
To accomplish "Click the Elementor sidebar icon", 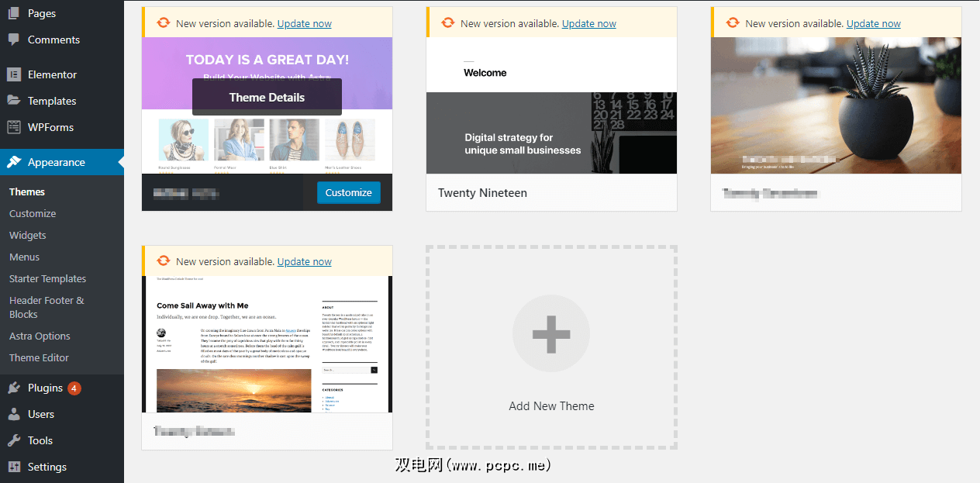I will (x=14, y=74).
